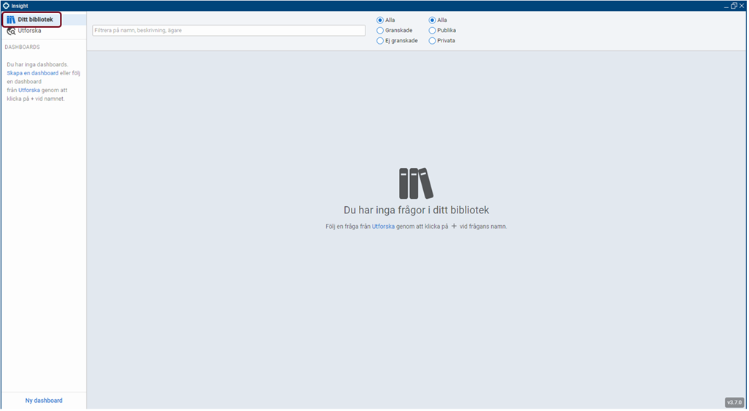This screenshot has height=411, width=749.
Task: Follow the Utforska link in sidebar text
Action: click(29, 90)
